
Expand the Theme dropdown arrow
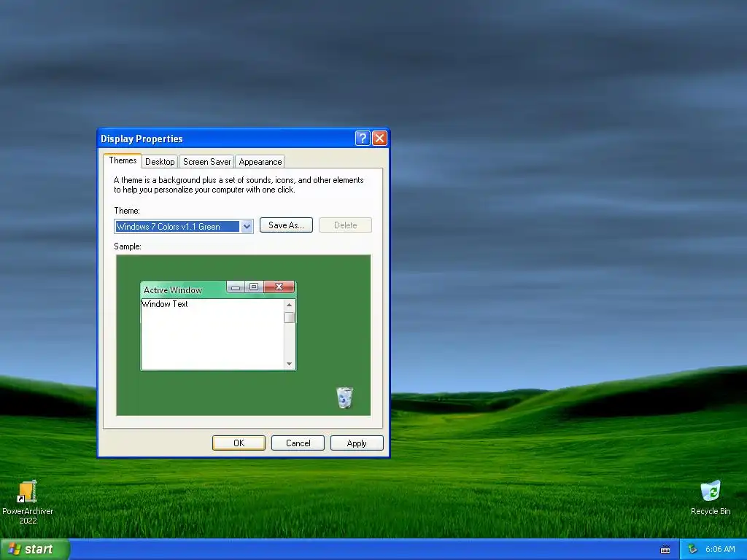click(247, 227)
